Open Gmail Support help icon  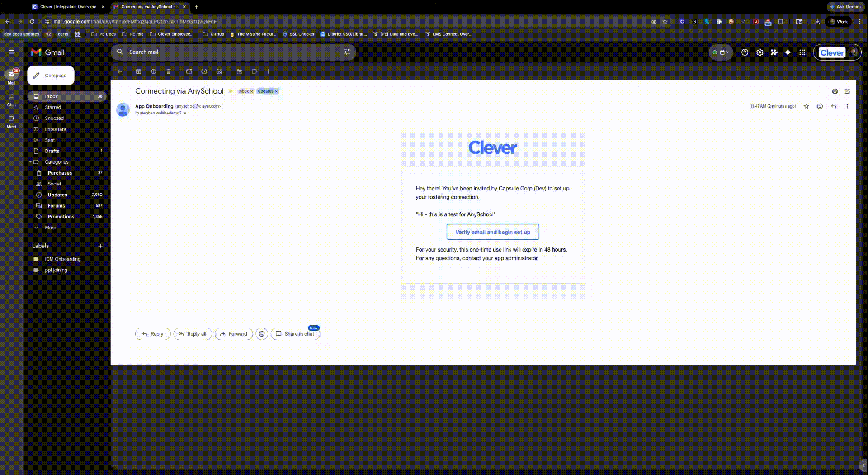[745, 52]
